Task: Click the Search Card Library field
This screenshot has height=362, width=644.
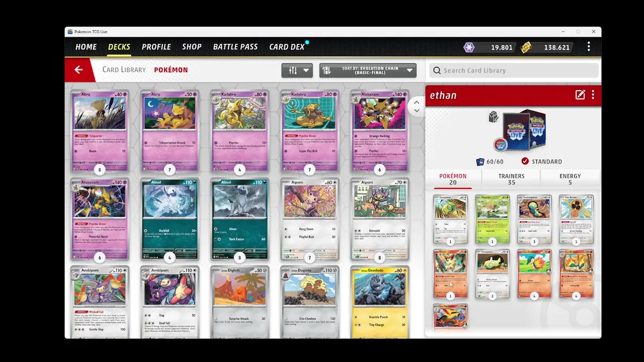Action: pyautogui.click(x=513, y=70)
